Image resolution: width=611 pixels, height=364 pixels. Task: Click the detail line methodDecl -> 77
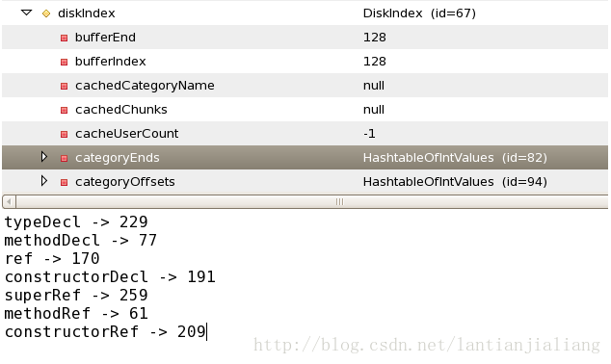click(x=81, y=241)
